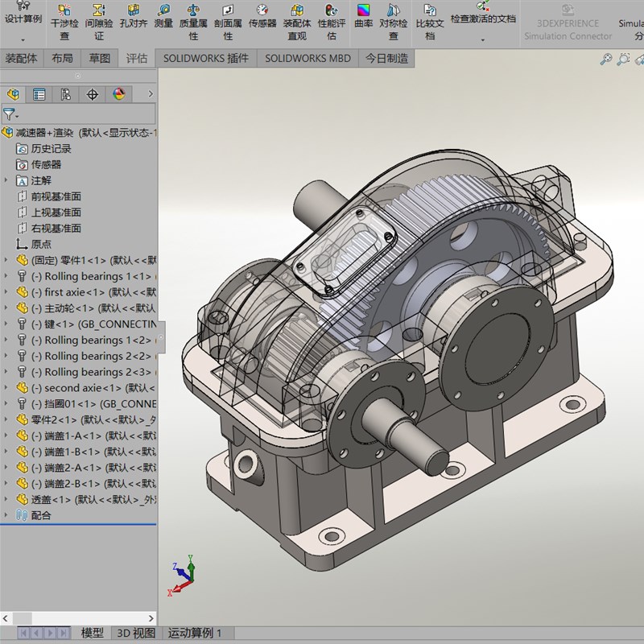644x644 pixels.
Task: Select the 孔对齐 hole alignment tool
Action: (x=133, y=16)
